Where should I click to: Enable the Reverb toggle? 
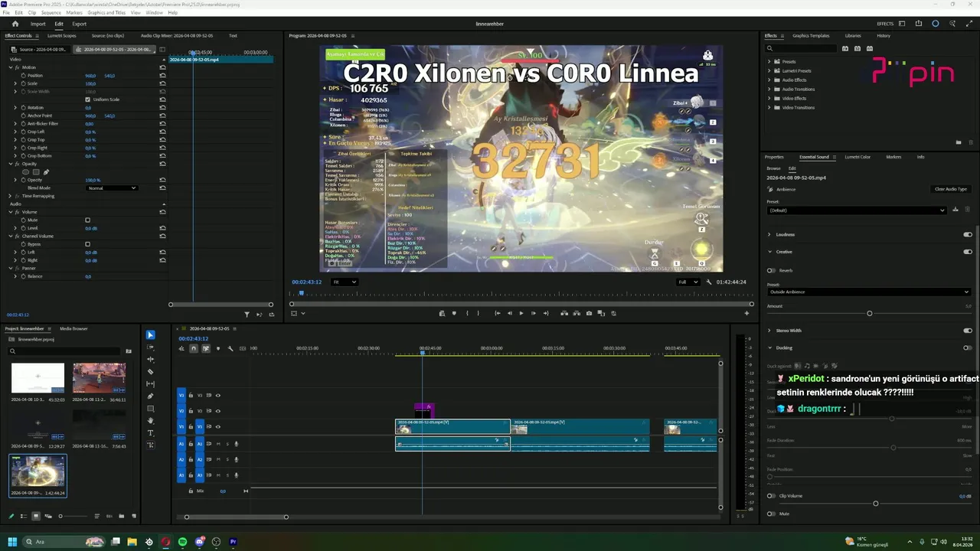click(x=771, y=270)
